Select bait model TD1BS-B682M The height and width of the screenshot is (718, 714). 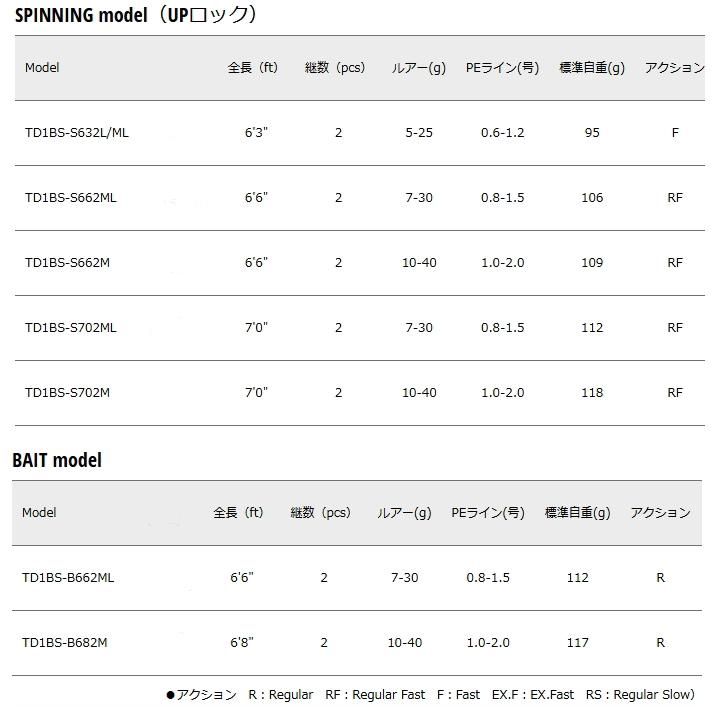[64, 643]
